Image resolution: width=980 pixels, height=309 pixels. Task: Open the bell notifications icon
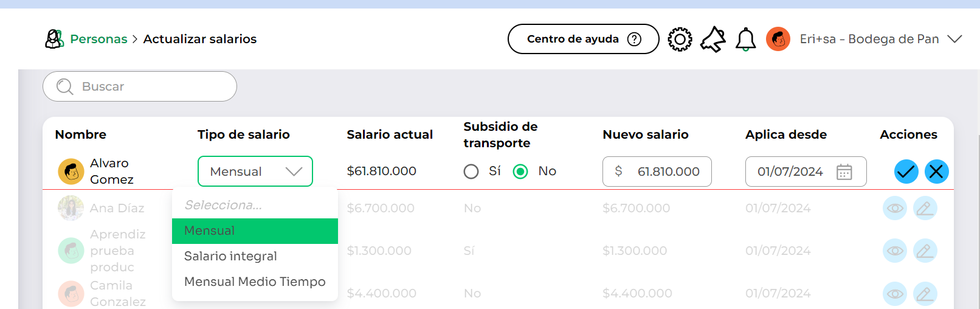(x=745, y=40)
